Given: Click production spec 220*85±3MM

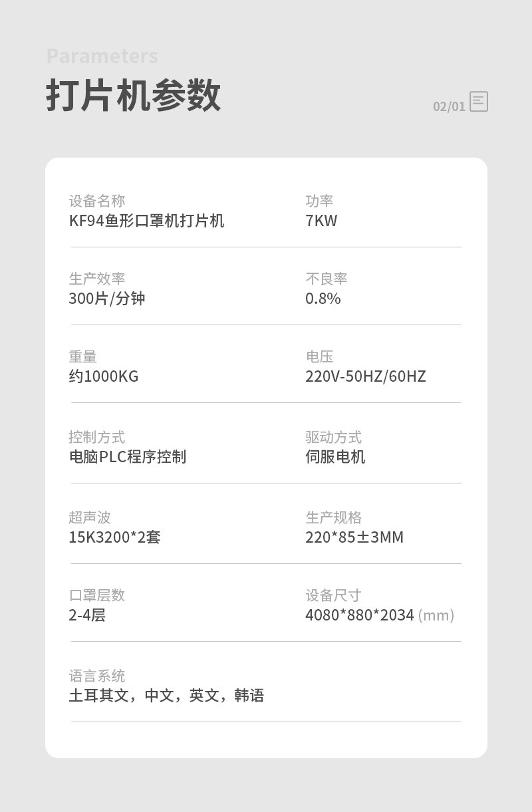Looking at the screenshot, I should (x=354, y=537).
